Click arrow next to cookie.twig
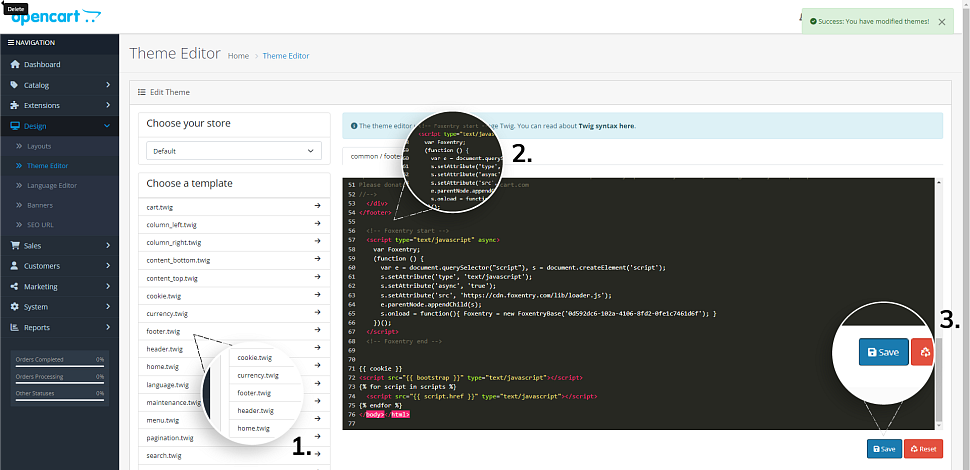Image resolution: width=970 pixels, height=470 pixels. 317,295
